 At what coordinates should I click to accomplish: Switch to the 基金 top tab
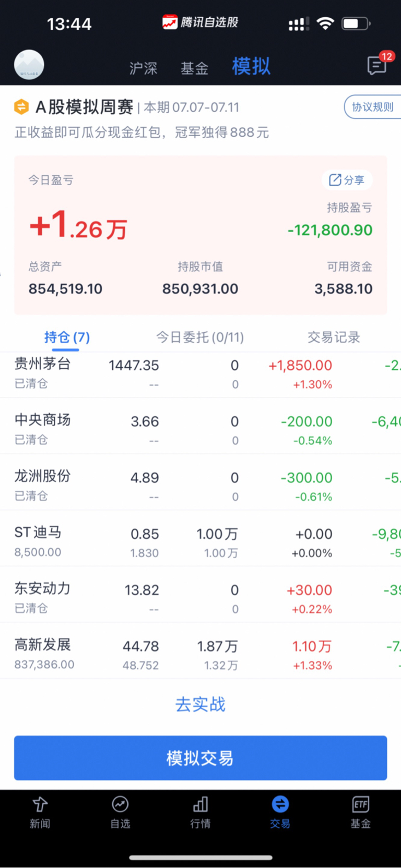coord(194,68)
